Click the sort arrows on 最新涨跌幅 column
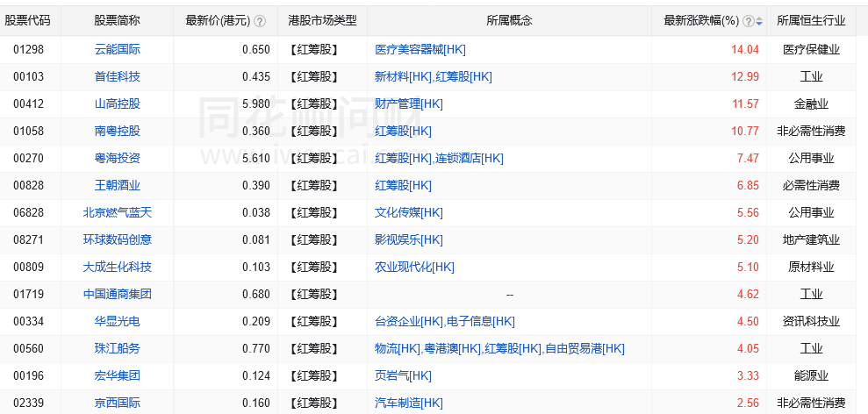 759,21
